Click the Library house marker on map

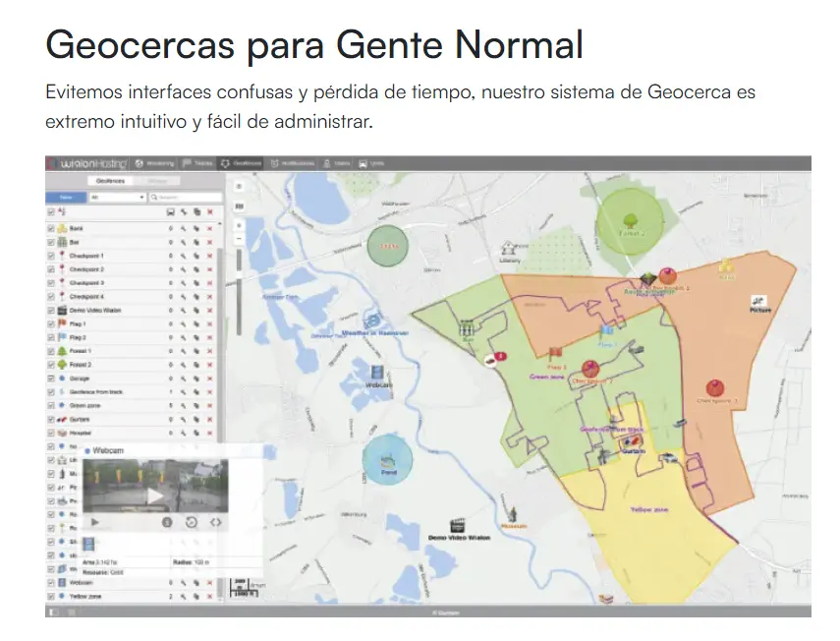pos(509,249)
